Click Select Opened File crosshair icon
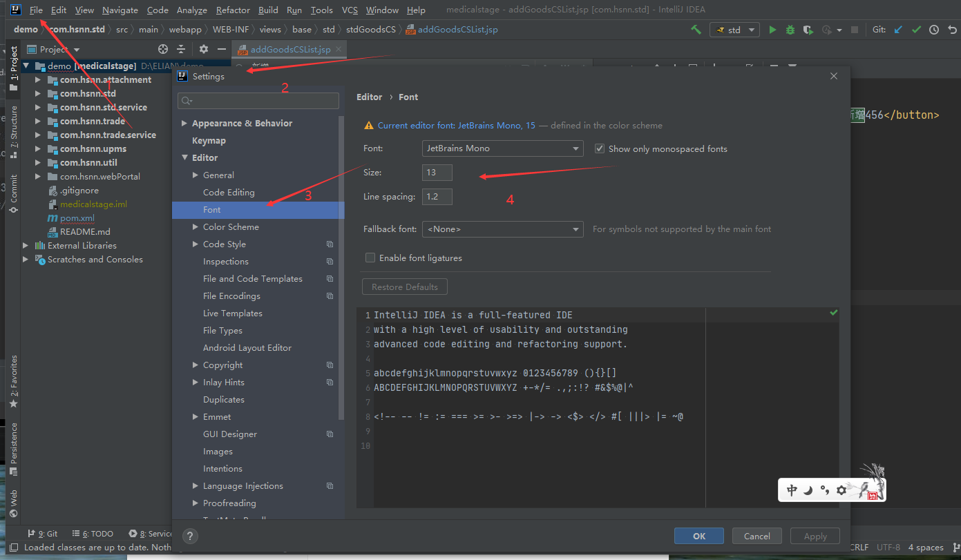961x560 pixels. pos(163,49)
